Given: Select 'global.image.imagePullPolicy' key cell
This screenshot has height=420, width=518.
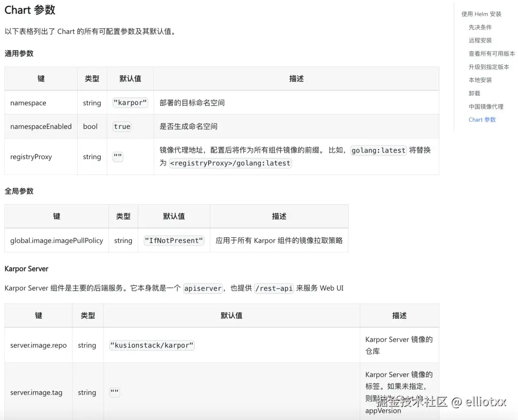Looking at the screenshot, I should (x=57, y=241).
